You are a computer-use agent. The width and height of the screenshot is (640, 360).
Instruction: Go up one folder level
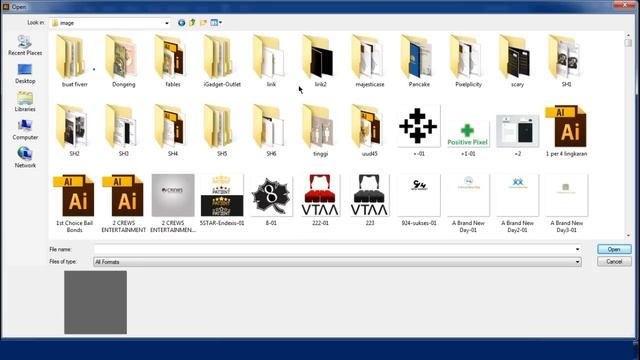193,23
